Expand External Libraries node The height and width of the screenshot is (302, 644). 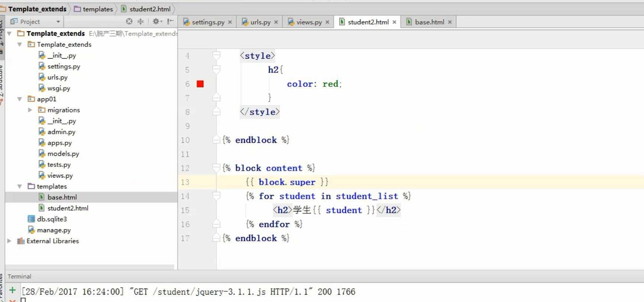tap(9, 241)
